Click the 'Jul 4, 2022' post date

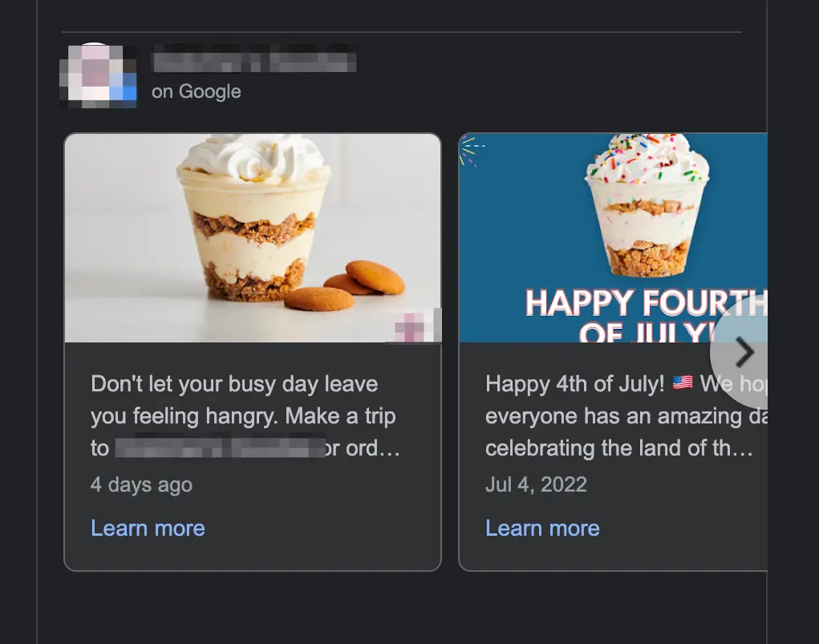coord(536,484)
